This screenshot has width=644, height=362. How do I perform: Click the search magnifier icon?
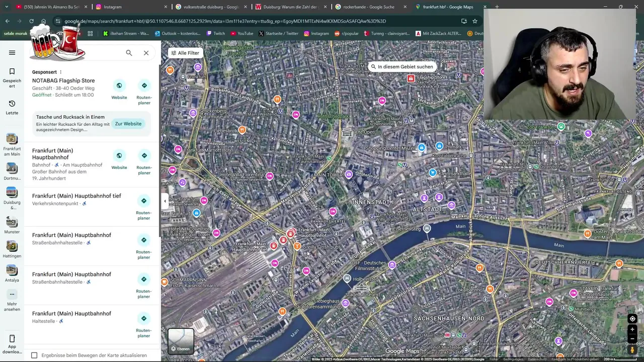click(x=129, y=53)
